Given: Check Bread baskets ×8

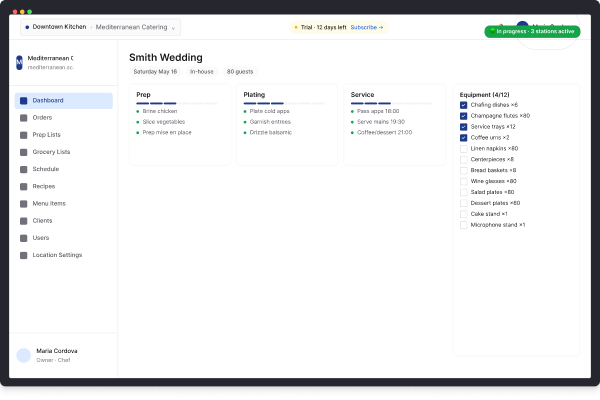Looking at the screenshot, I should click(x=463, y=170).
